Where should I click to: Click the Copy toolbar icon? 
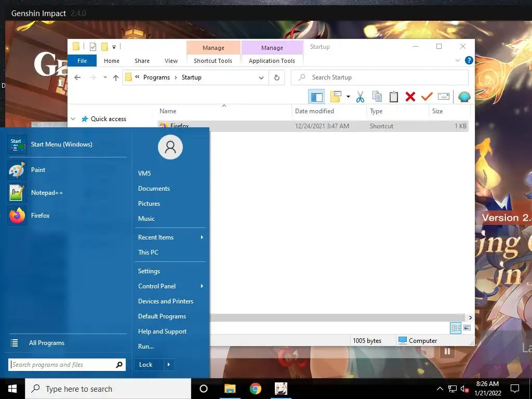[377, 97]
